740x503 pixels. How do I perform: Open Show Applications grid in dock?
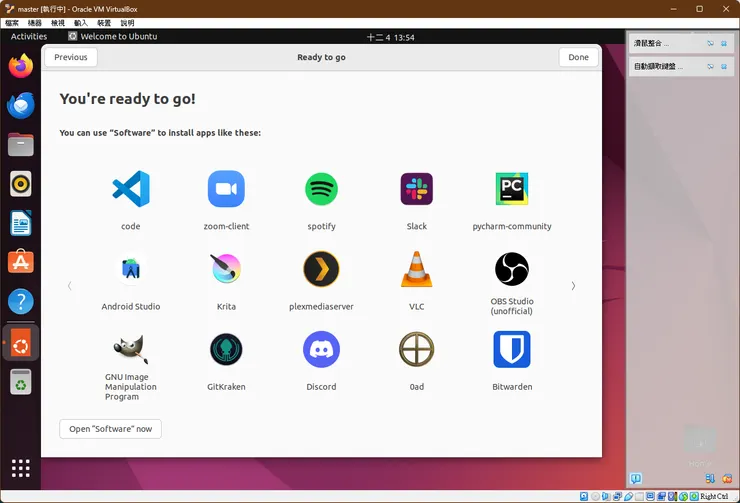click(x=21, y=468)
